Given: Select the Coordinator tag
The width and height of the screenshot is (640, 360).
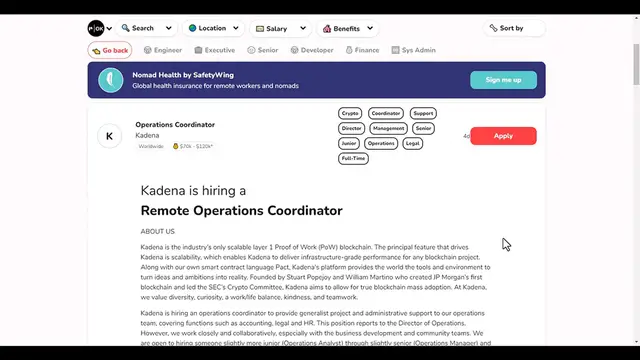Looking at the screenshot, I should (x=386, y=113).
